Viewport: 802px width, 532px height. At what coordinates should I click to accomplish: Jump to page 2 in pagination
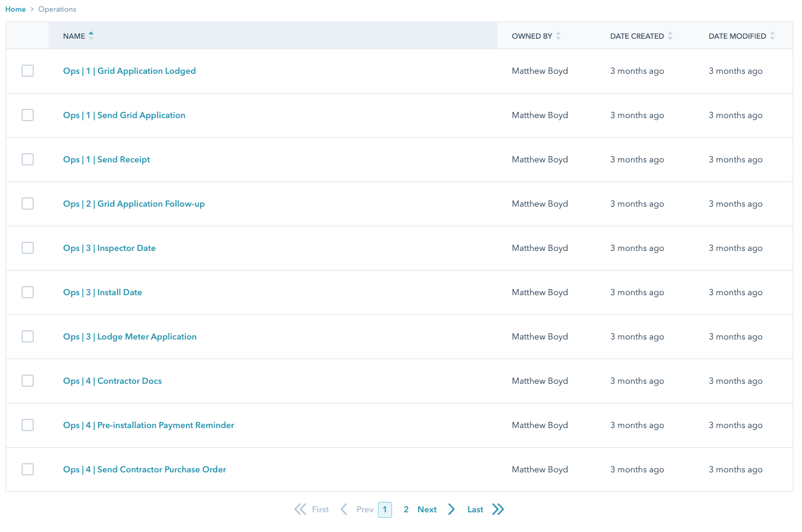click(406, 509)
